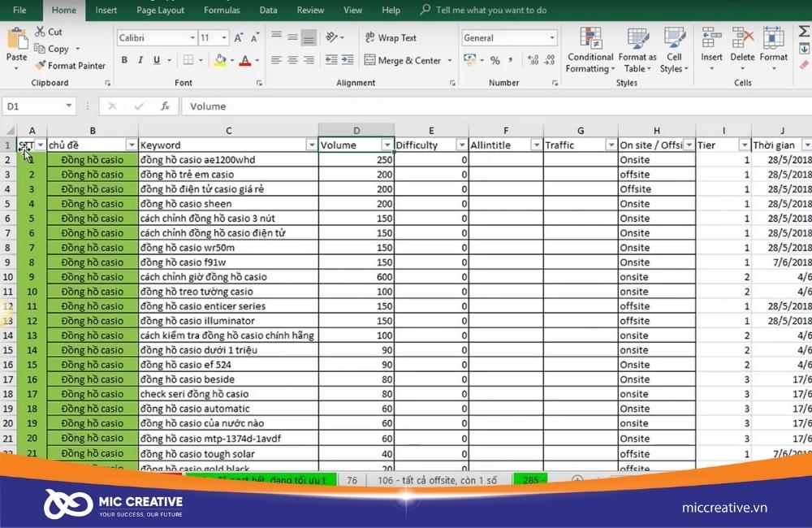Open Volume column filter dropdown

click(x=387, y=145)
